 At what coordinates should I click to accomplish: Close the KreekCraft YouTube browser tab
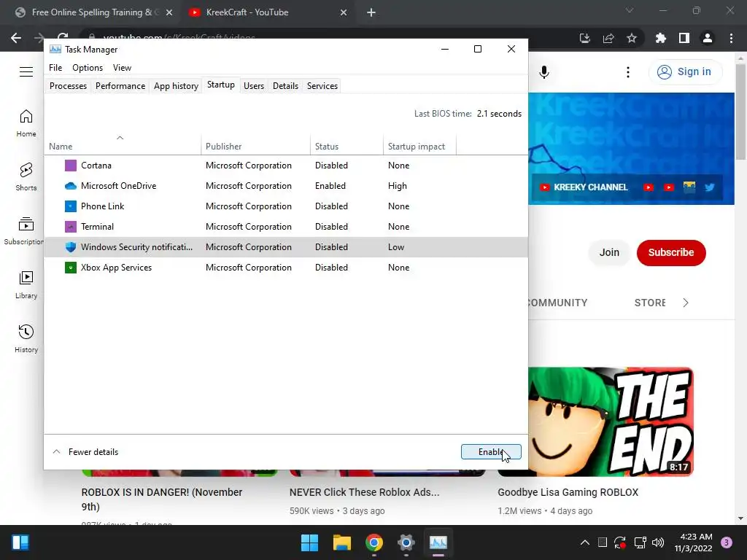pos(344,12)
